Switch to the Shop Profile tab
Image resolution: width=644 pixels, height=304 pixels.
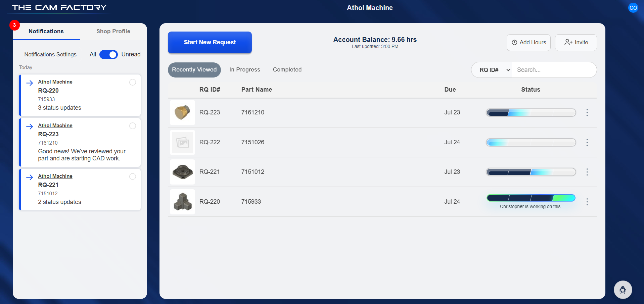tap(113, 31)
